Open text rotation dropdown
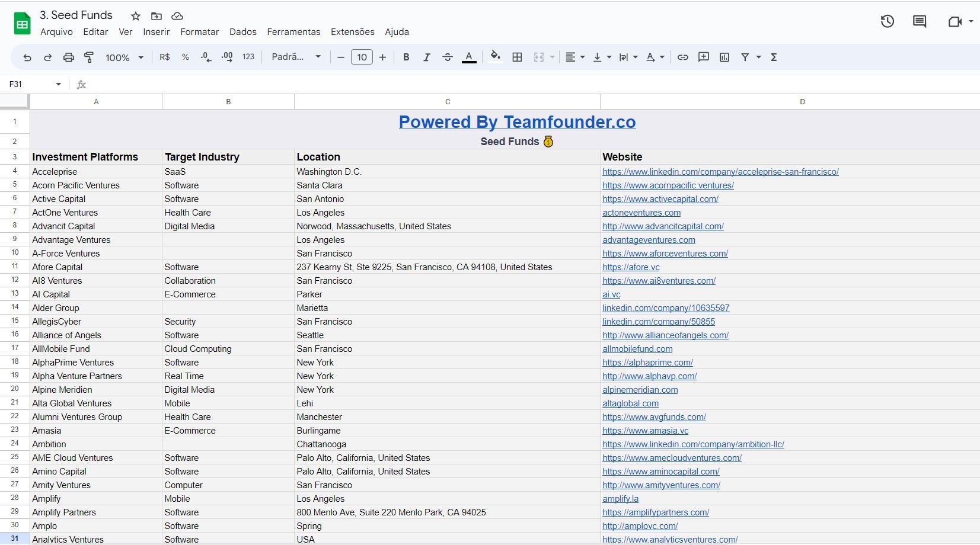The width and height of the screenshot is (980, 545). [655, 57]
